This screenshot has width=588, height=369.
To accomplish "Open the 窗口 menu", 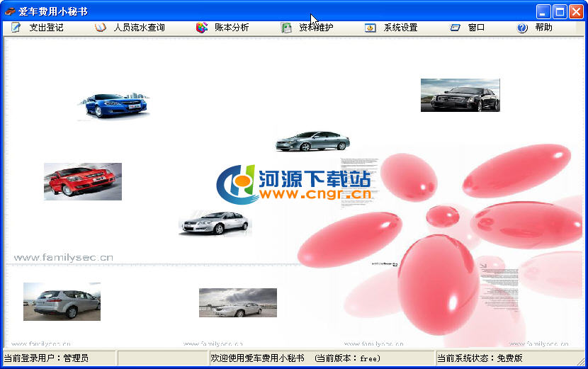I will [476, 28].
